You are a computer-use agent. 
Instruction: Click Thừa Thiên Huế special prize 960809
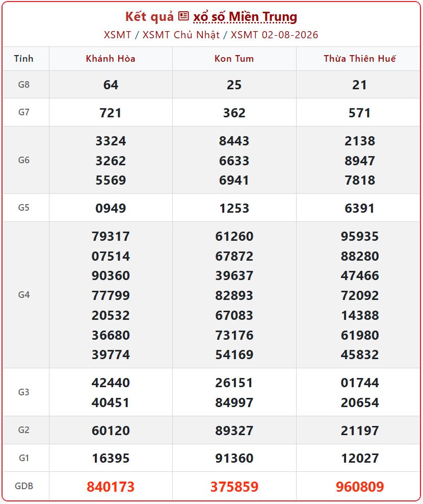pos(360,487)
